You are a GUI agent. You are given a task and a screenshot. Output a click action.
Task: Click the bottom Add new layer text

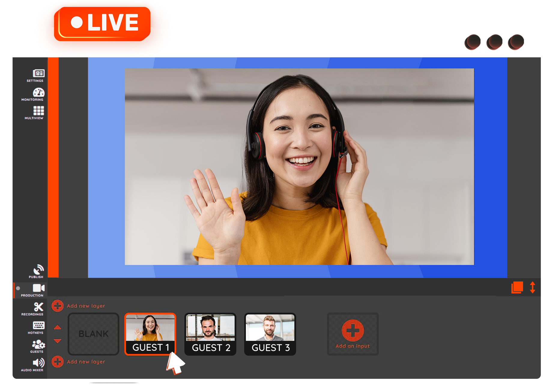[86, 362]
